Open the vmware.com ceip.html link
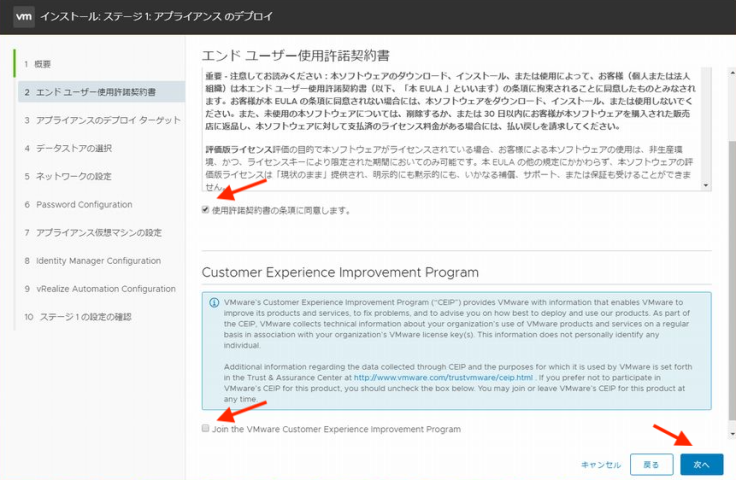Screen dimensions: 736x480 click(443, 378)
